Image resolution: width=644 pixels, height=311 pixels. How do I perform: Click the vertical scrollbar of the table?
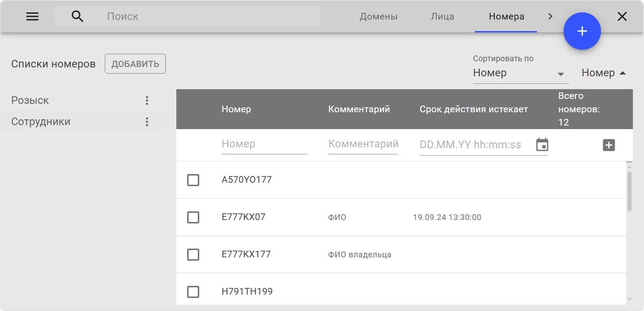click(629, 191)
